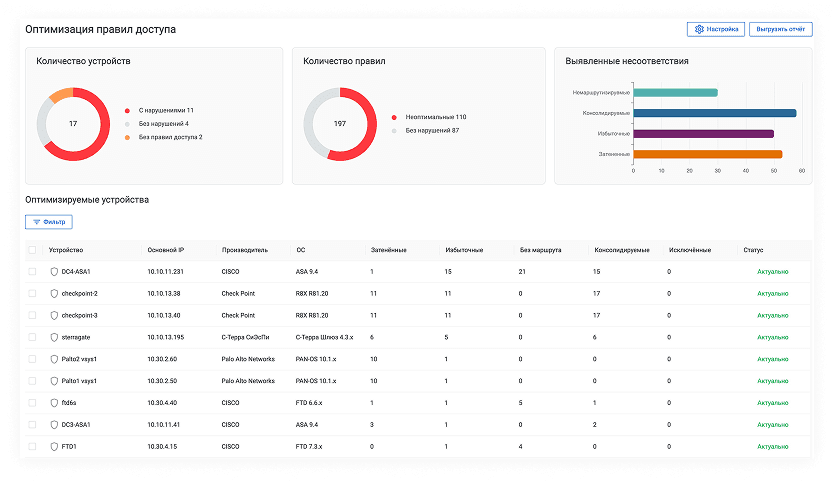Image resolution: width=834 pixels, height=481 pixels.
Task: Click the shield icon beside sterragate
Action: pos(54,337)
